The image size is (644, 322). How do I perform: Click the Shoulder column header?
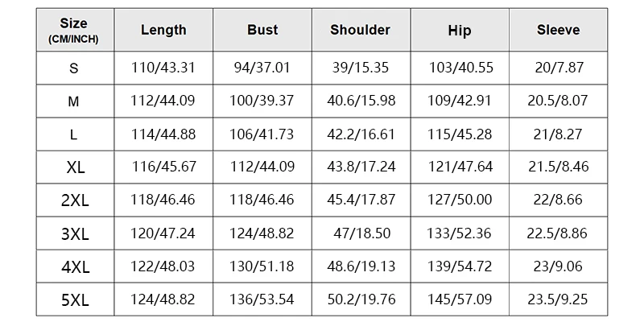tap(361, 30)
